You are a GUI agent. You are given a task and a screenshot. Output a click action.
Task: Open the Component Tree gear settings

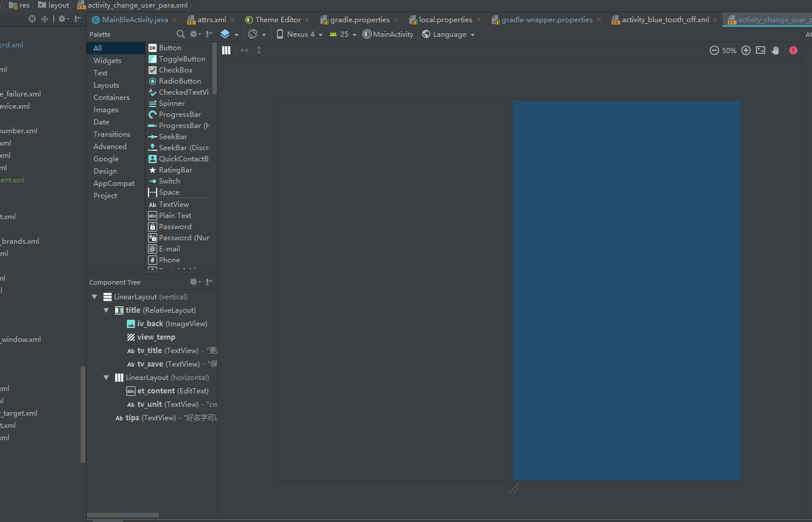[194, 282]
